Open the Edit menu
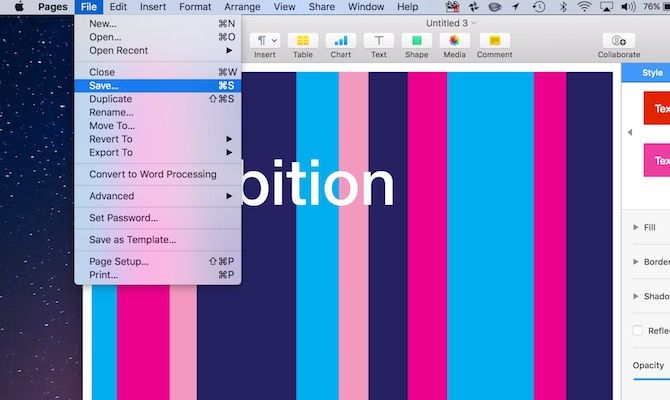Viewport: 670px width, 400px height. (118, 6)
